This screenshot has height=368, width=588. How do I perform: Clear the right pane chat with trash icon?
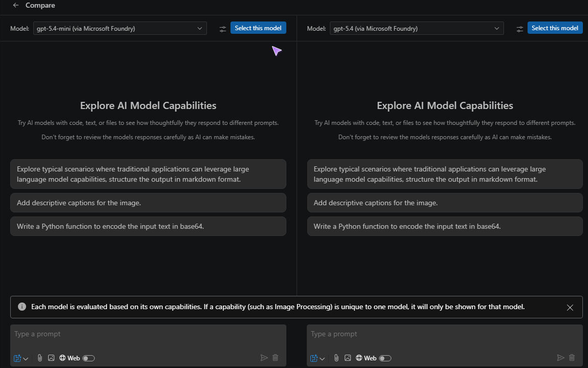(572, 358)
